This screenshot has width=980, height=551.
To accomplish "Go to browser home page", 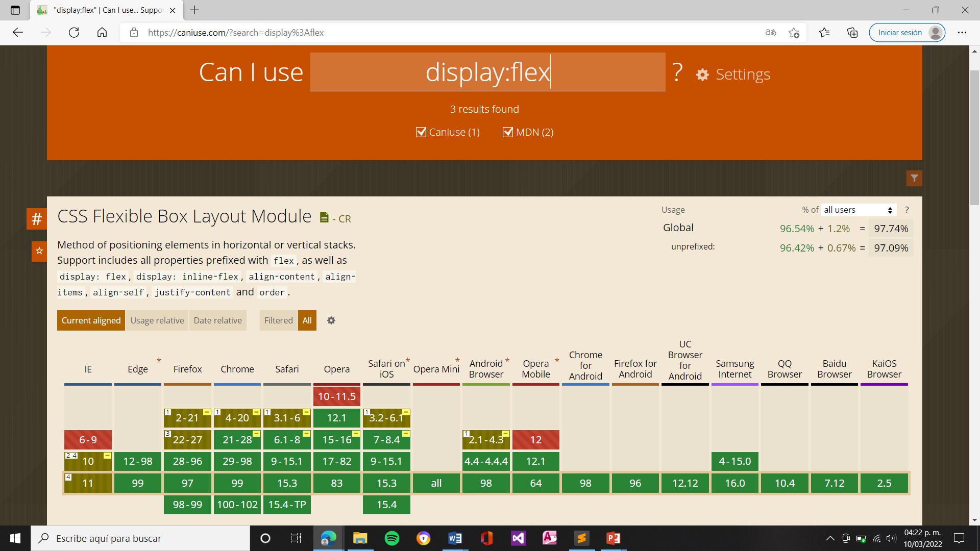I will [102, 33].
